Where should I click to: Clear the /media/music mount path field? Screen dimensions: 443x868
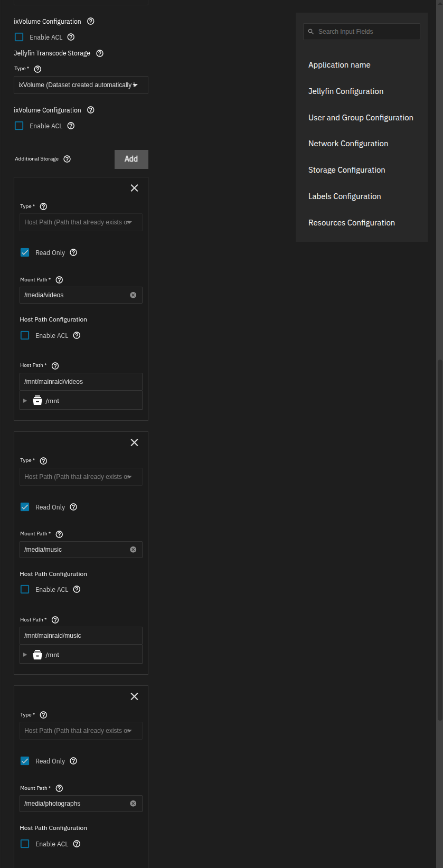[x=133, y=550]
